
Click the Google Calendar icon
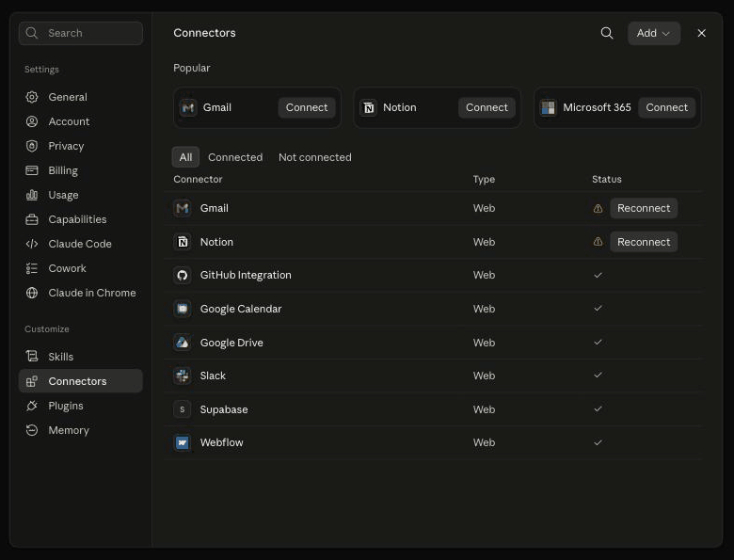pos(183,309)
